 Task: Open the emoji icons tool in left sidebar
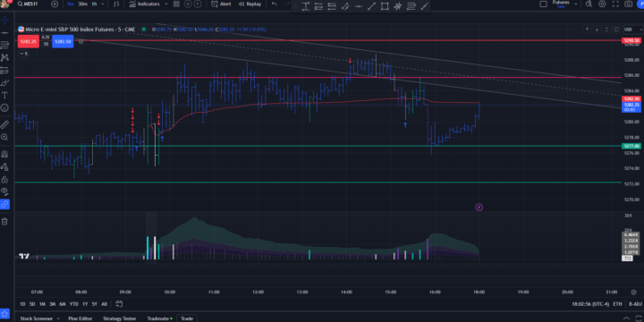pos(4,107)
